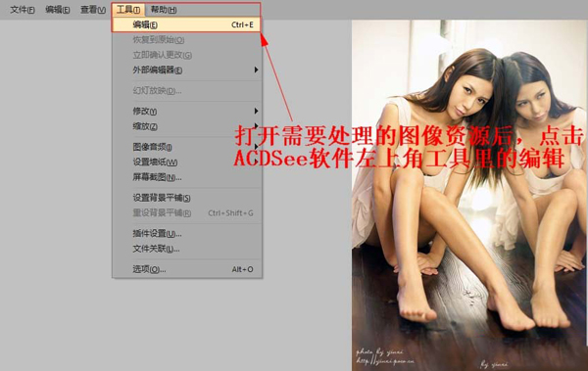The width and height of the screenshot is (588, 371).
Task: Select 编辑(E) Ctrl+E in Tools dropdown
Action: point(186,24)
